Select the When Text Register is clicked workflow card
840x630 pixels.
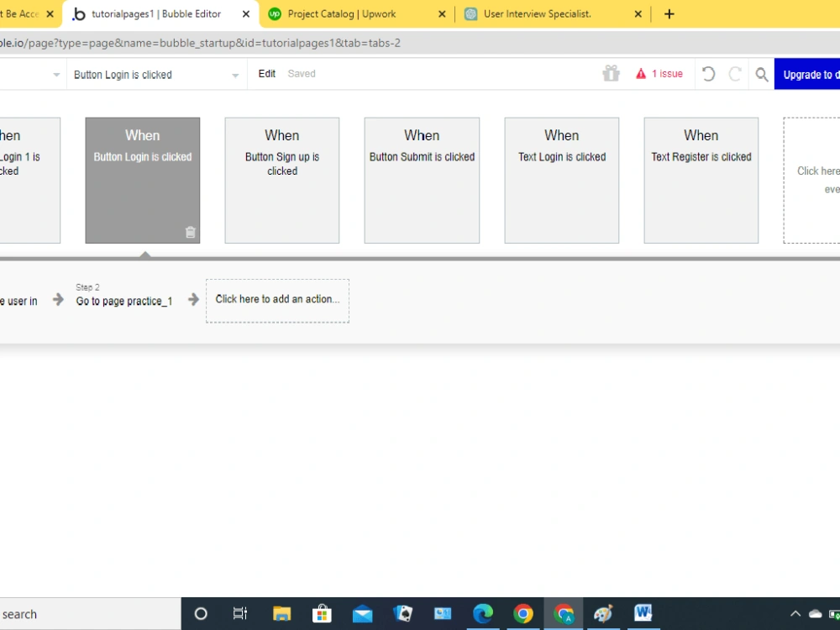701,181
